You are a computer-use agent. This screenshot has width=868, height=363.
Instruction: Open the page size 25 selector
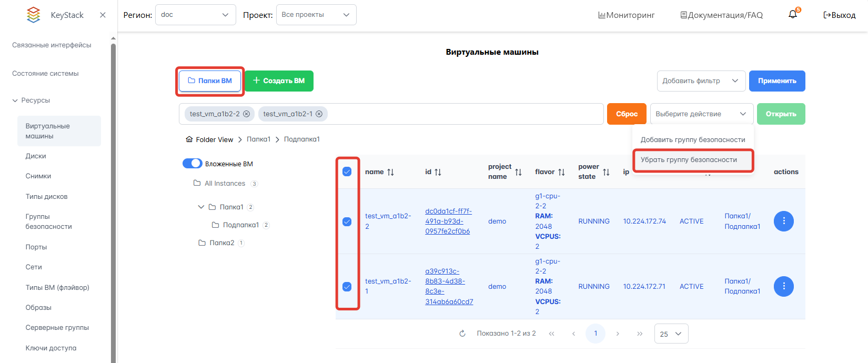(x=671, y=334)
